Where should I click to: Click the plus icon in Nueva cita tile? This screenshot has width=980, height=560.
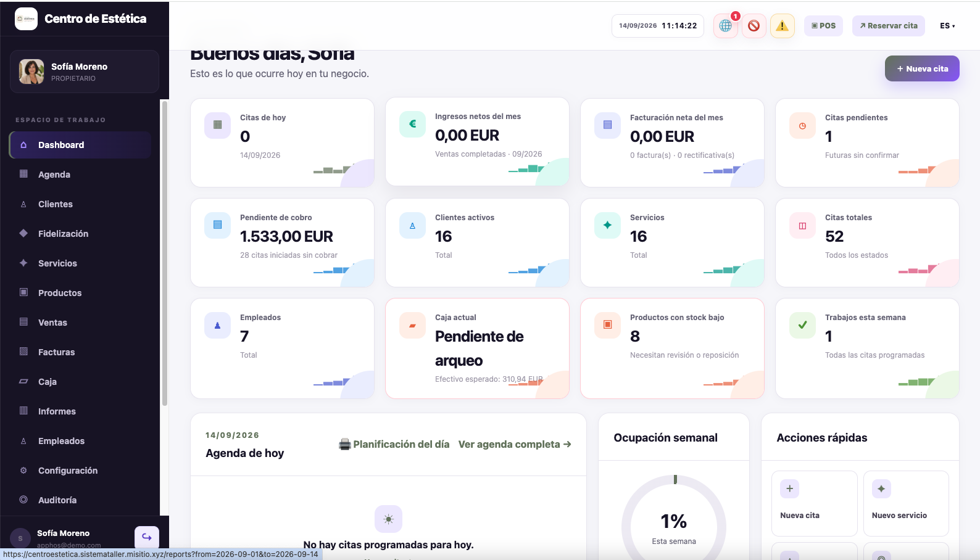point(790,489)
